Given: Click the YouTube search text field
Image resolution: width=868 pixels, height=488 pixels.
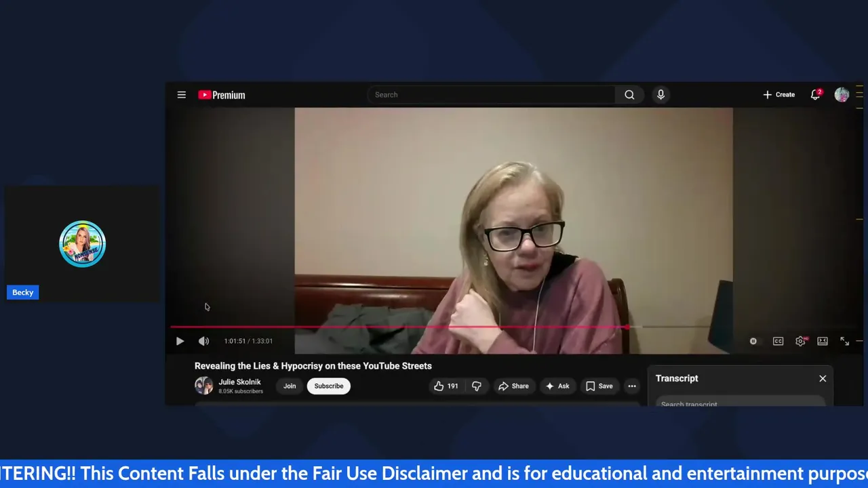Looking at the screenshot, I should click(492, 95).
